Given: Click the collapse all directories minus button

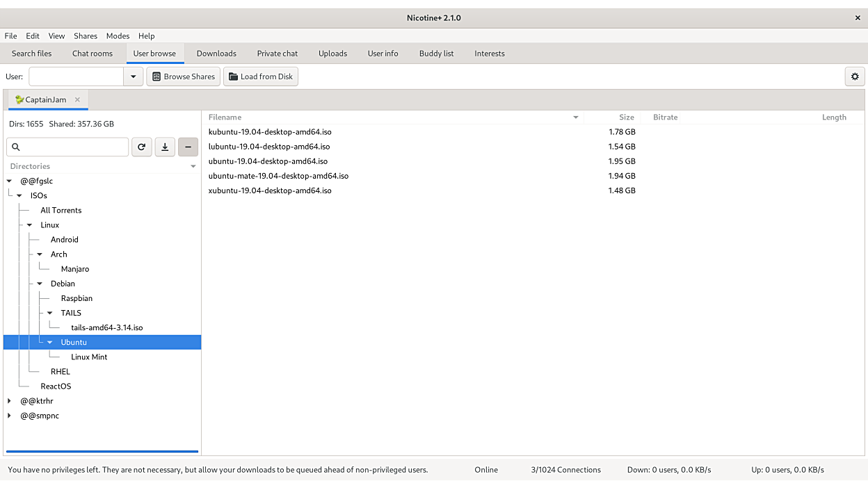Looking at the screenshot, I should click(x=188, y=147).
